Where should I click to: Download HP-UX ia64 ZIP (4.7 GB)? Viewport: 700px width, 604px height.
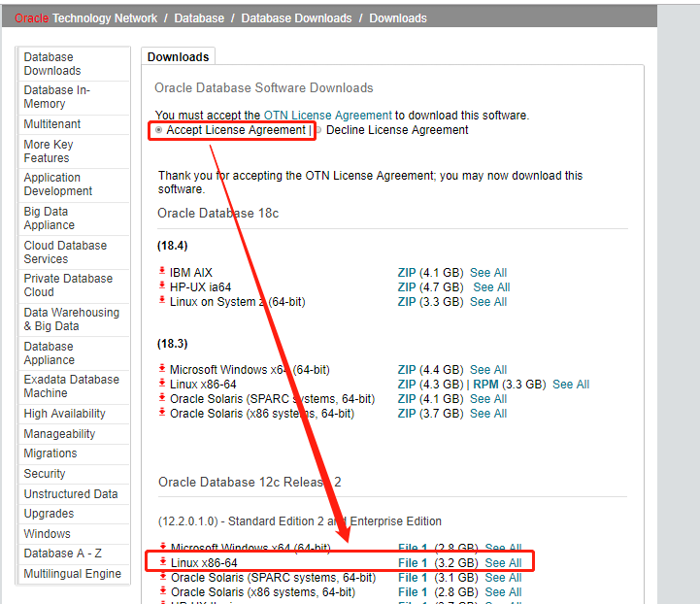(x=407, y=287)
